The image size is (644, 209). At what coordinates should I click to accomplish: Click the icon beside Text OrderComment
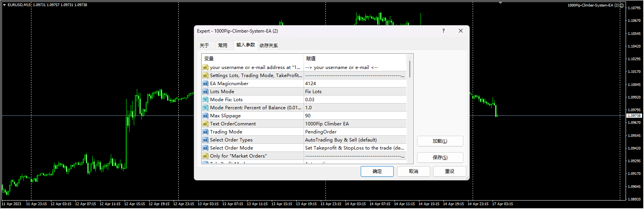click(x=205, y=124)
